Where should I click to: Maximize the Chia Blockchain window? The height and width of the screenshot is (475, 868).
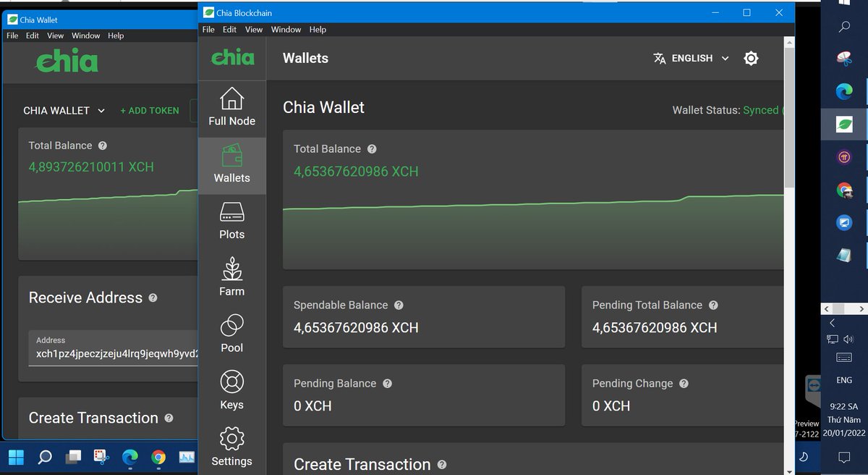click(x=746, y=12)
